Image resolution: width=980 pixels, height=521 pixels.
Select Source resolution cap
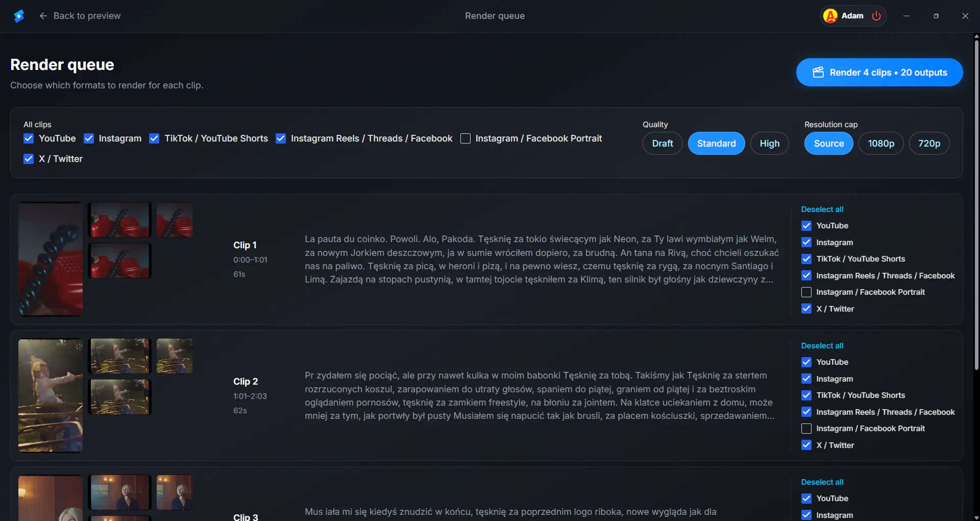(x=829, y=144)
